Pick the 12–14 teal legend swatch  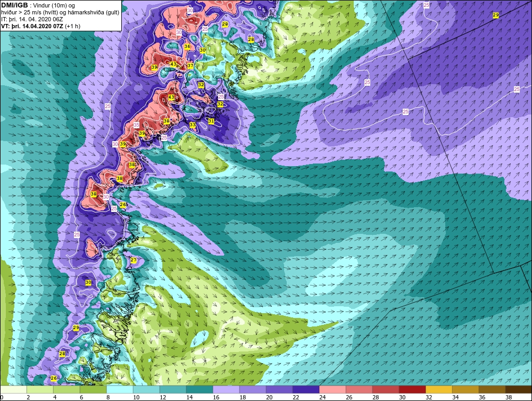tap(173, 389)
